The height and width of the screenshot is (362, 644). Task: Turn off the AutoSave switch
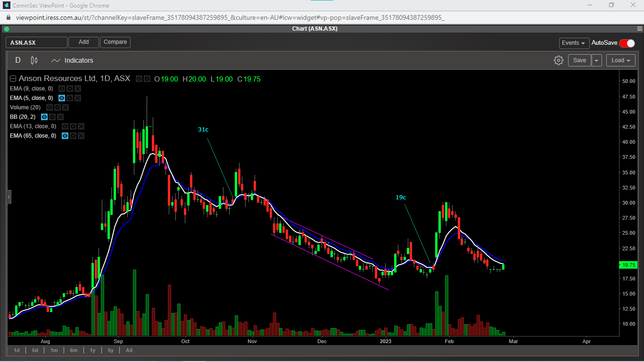click(627, 43)
